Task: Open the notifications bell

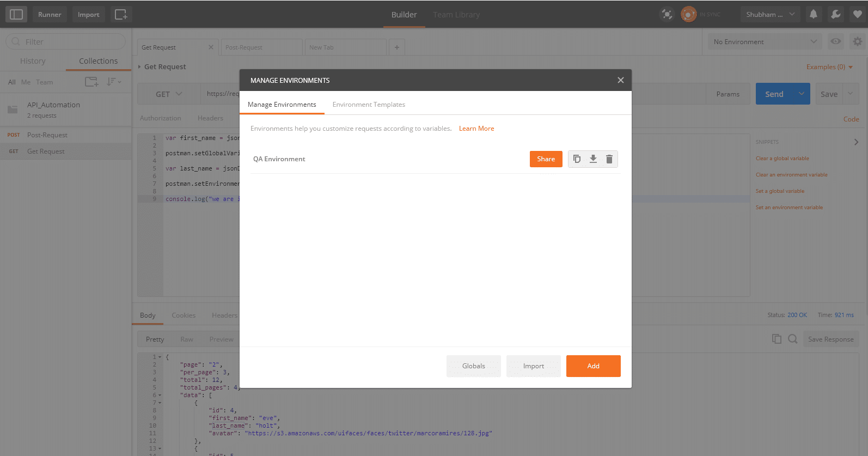Action: [x=814, y=14]
